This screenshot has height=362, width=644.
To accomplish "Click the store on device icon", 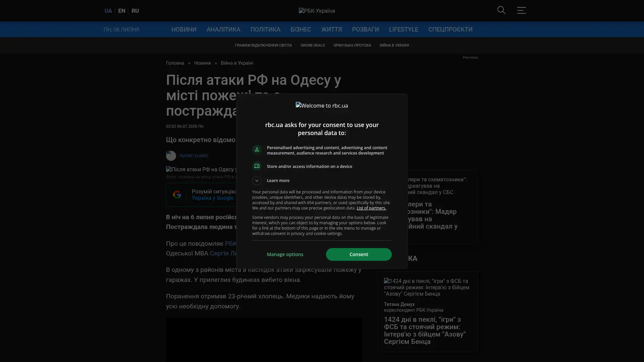I will (257, 166).
